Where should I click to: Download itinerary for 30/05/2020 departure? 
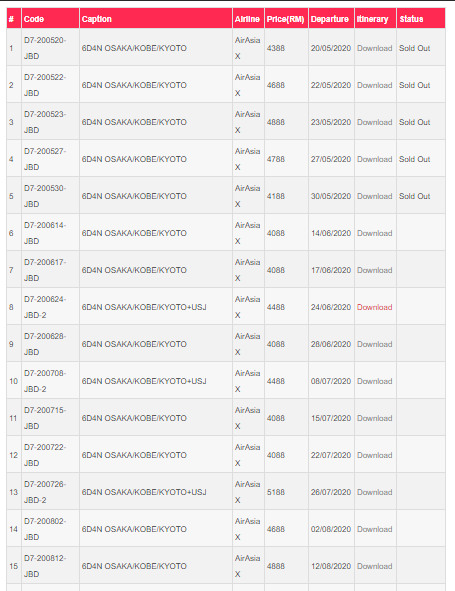point(374,196)
